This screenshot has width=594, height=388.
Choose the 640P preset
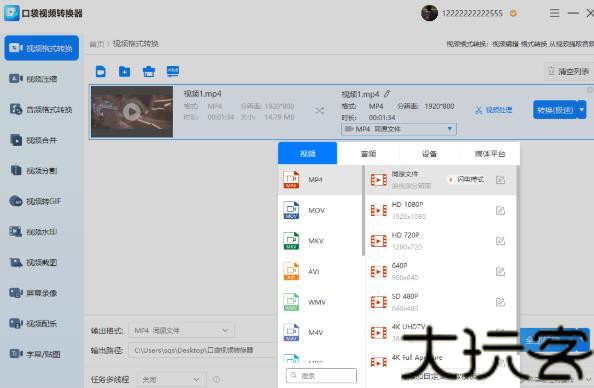tap(441, 271)
